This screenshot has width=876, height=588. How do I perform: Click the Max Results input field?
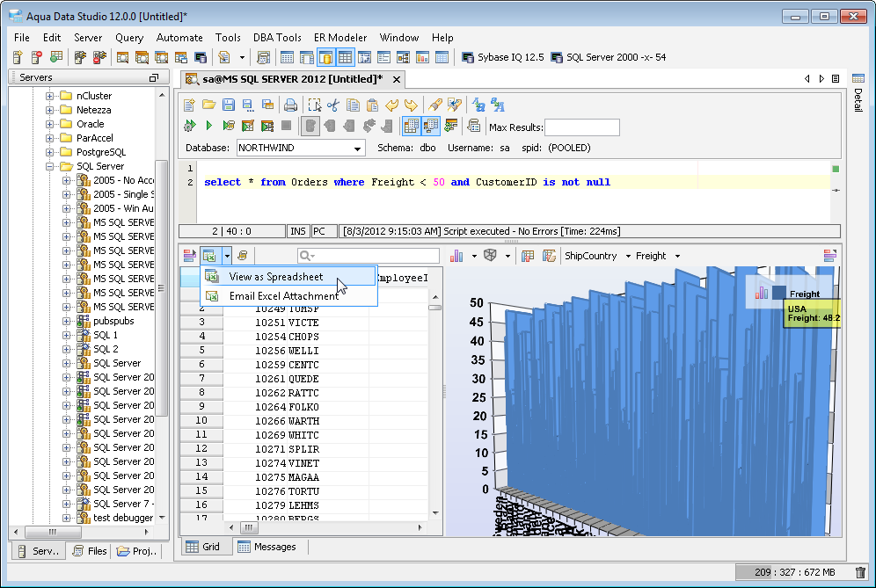(581, 127)
